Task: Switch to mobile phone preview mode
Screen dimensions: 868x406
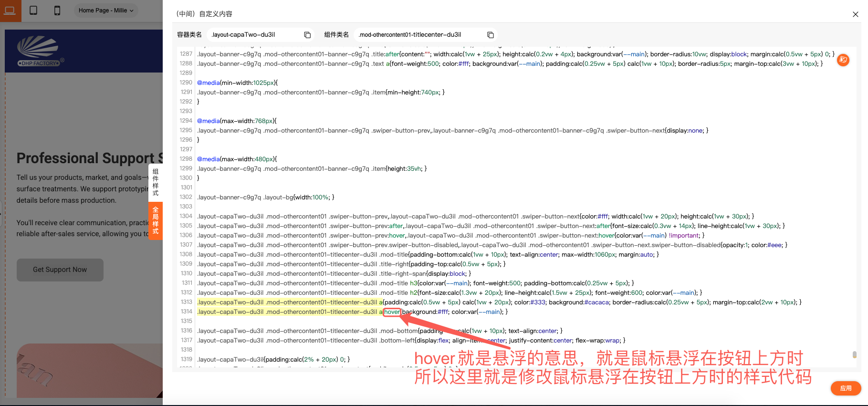Action: pyautogui.click(x=57, y=10)
